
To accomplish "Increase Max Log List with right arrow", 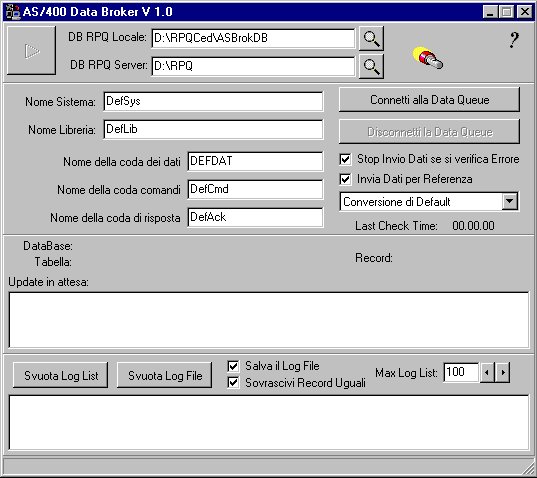I will 503,372.
